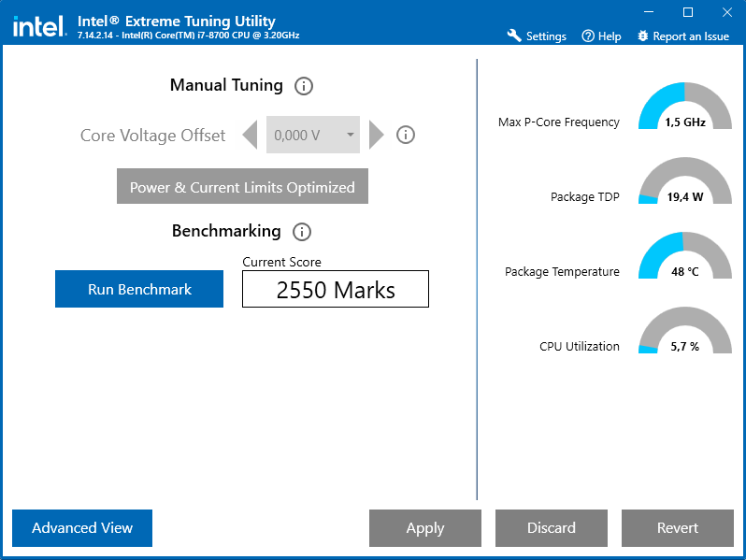Decrease Core Voltage Offset with the left arrow
Screen dimensions: 746x560
[x=250, y=135]
